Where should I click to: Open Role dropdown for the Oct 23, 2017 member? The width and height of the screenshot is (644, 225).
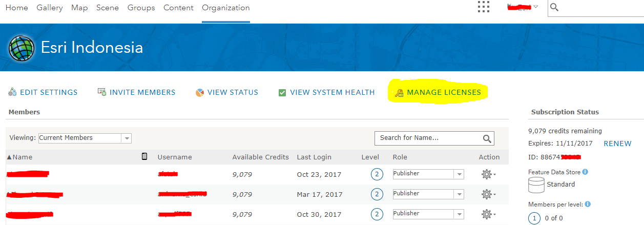click(428, 174)
